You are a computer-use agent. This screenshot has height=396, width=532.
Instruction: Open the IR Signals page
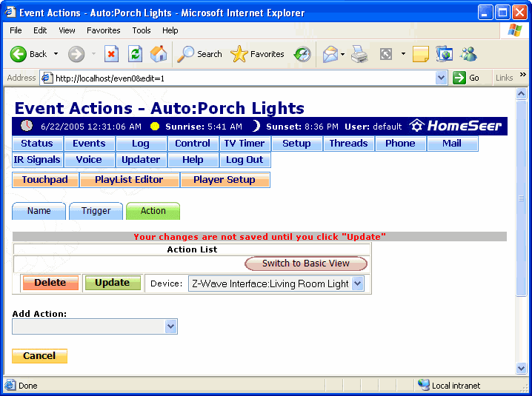37,160
